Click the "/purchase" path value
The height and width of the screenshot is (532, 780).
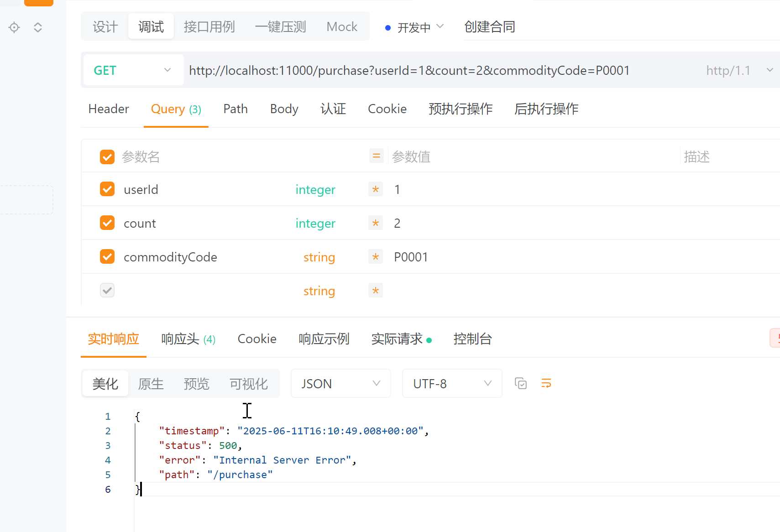pyautogui.click(x=240, y=475)
